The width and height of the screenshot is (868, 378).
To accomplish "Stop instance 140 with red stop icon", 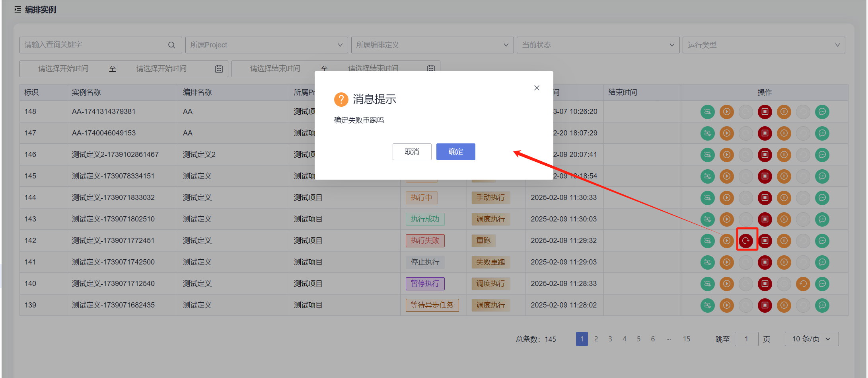I will (765, 284).
